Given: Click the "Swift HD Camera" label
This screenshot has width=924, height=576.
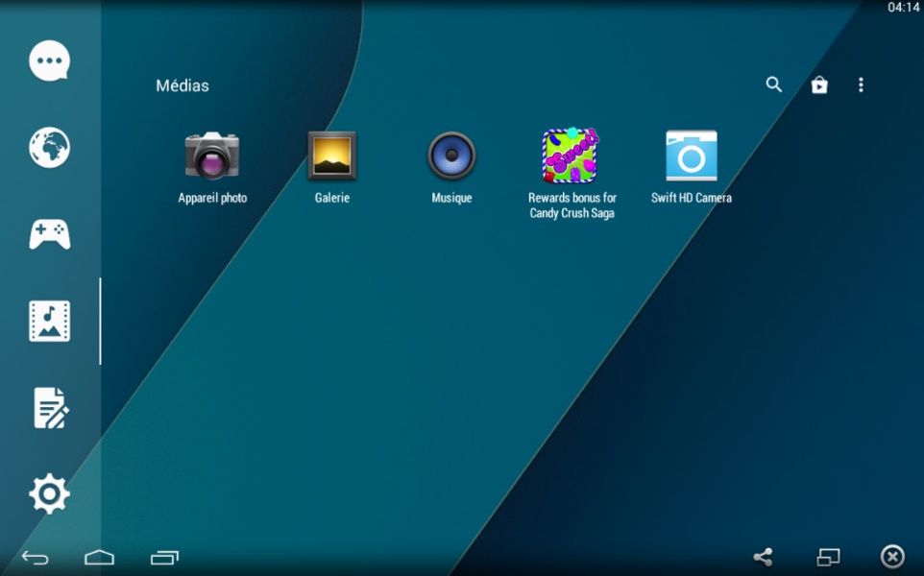Looking at the screenshot, I should [692, 198].
